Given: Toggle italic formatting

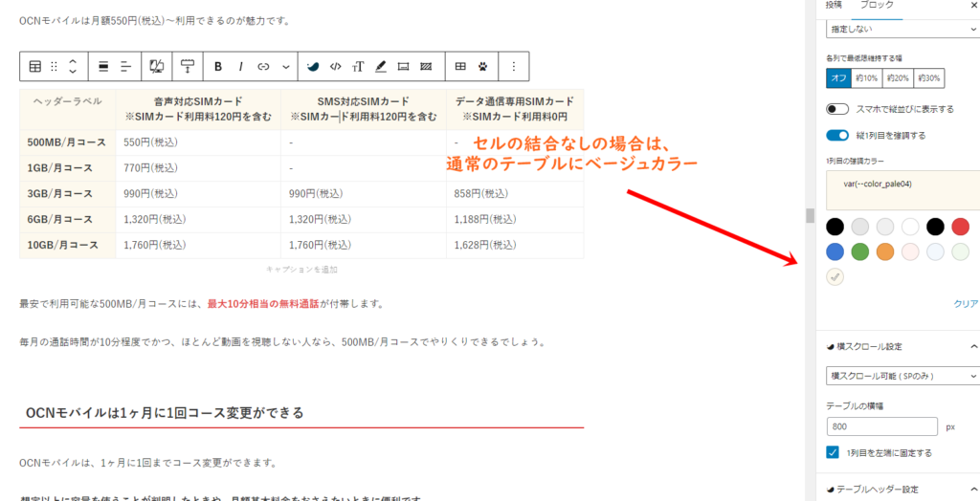Looking at the screenshot, I should tap(240, 66).
